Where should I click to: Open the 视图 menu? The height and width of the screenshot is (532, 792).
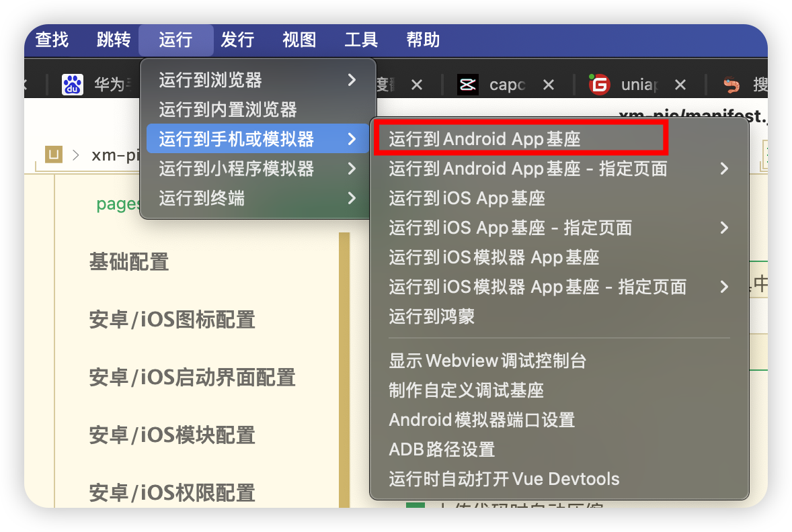pyautogui.click(x=299, y=40)
